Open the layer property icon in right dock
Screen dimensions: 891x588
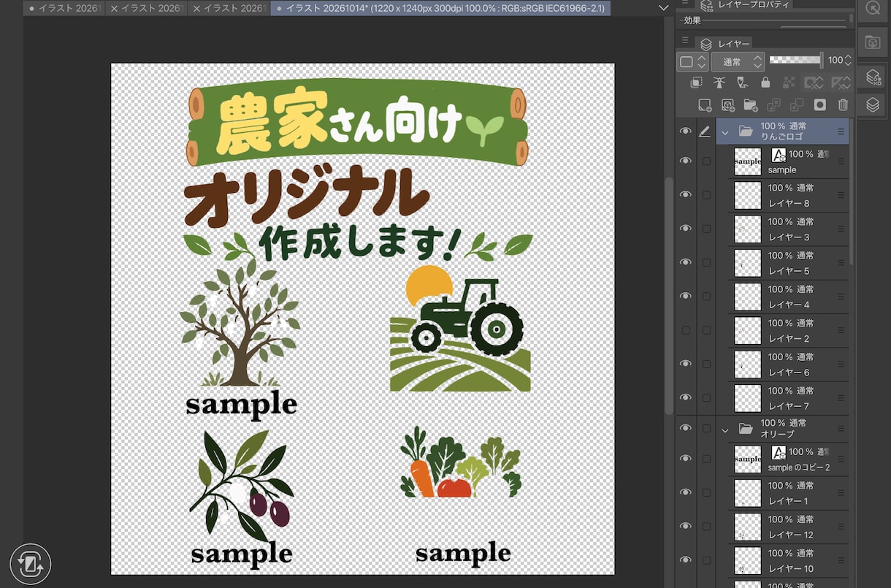[x=873, y=76]
